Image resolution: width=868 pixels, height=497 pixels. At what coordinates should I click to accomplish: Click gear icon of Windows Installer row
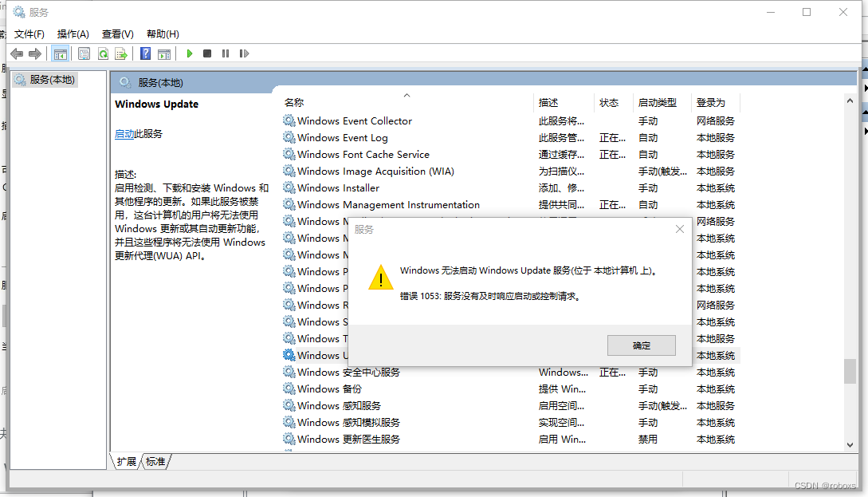pos(289,187)
